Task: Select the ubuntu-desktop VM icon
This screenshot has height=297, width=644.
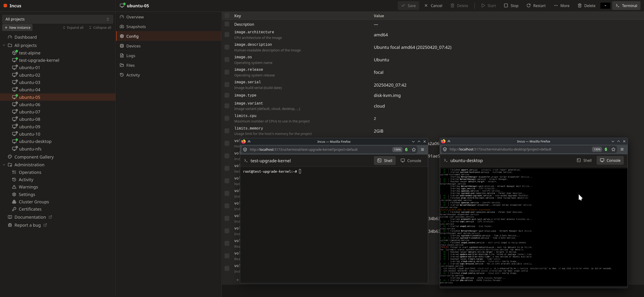Action: (15, 141)
